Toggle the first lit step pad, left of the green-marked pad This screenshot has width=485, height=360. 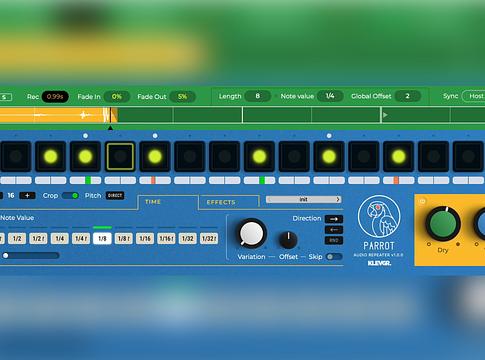click(x=51, y=156)
